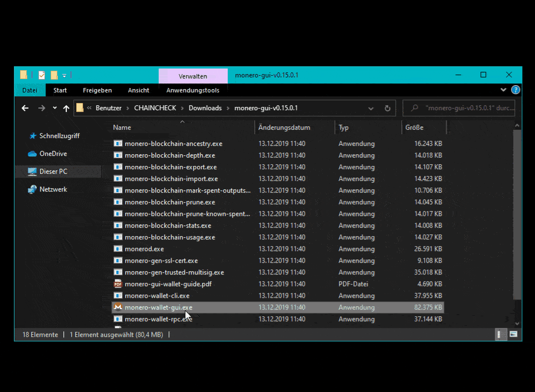
Task: Go forward with the forward arrow
Action: click(x=42, y=108)
